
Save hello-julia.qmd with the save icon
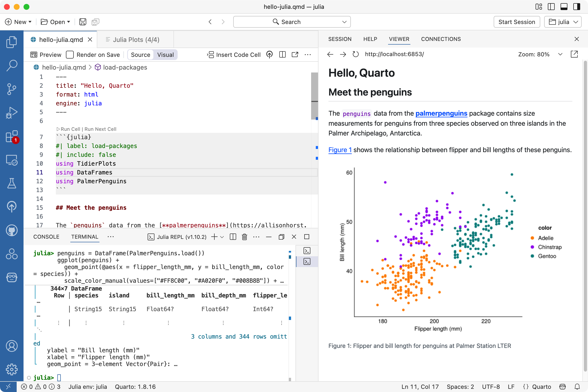coord(83,22)
